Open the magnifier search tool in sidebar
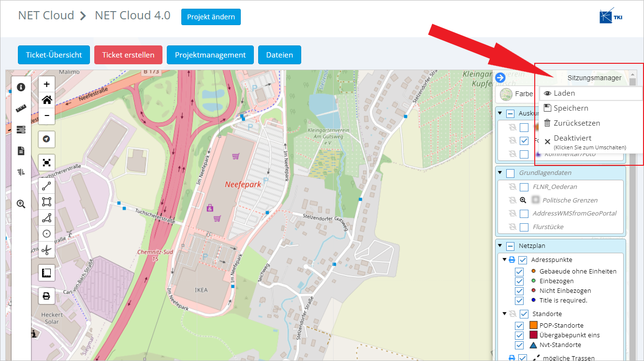The height and width of the screenshot is (361, 644). (21, 204)
